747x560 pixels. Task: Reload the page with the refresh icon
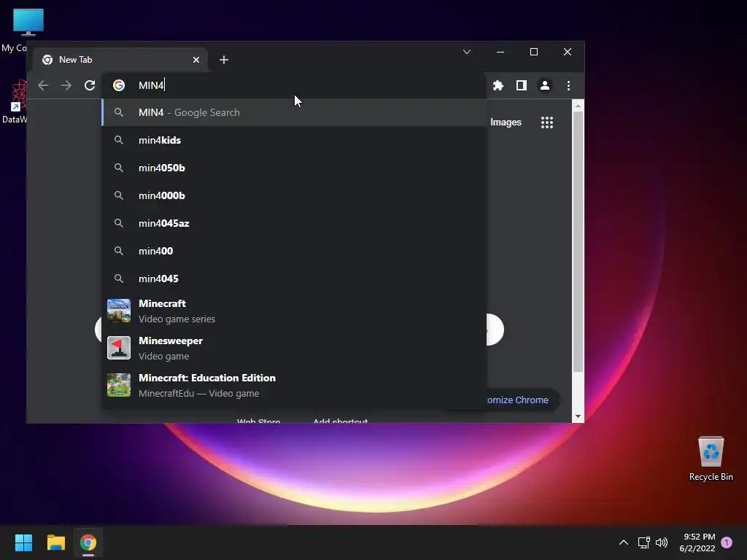[90, 85]
